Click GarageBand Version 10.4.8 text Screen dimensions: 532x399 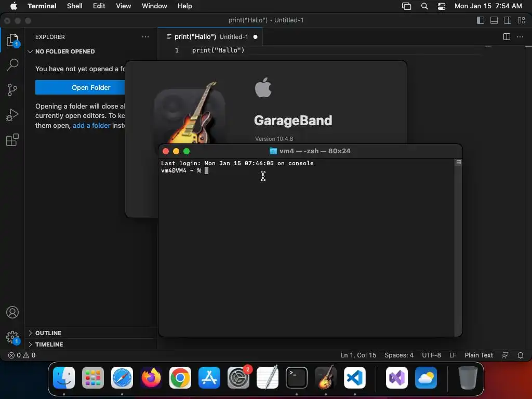[274, 139]
